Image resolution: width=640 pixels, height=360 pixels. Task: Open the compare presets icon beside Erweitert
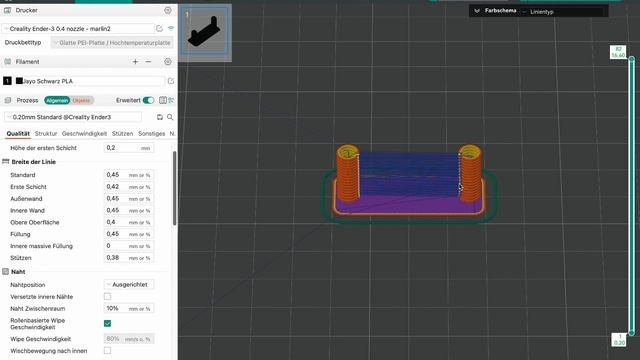point(171,100)
